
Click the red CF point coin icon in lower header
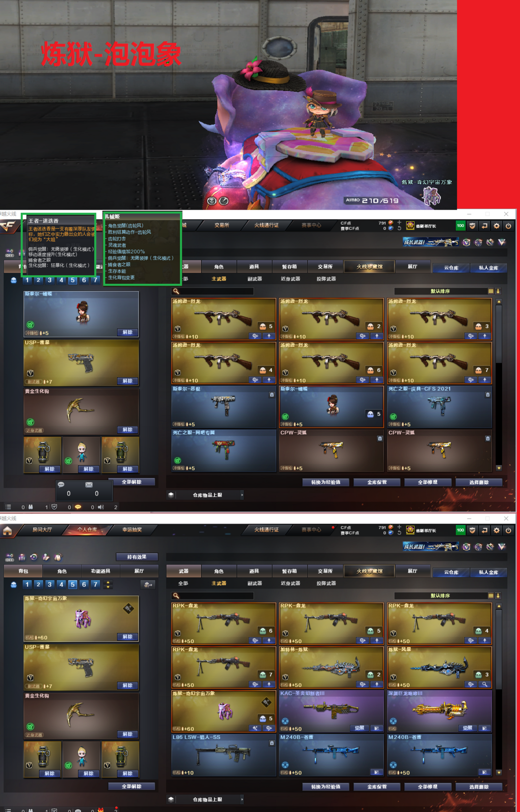click(390, 527)
